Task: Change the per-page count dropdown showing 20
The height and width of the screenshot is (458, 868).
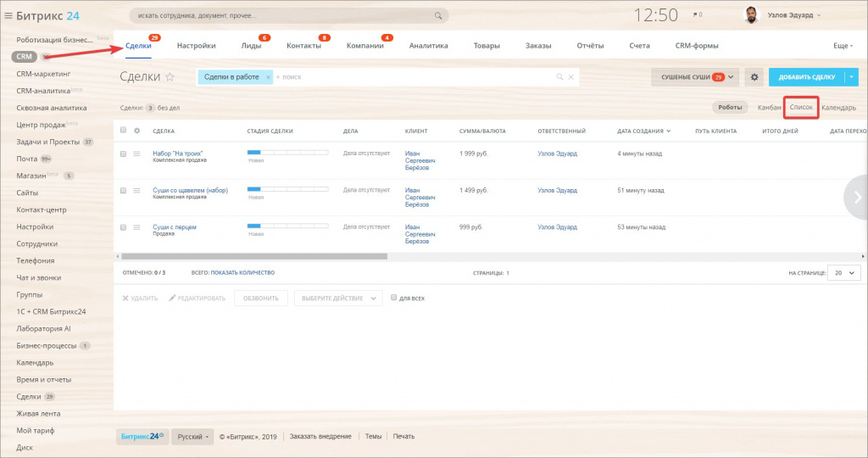Action: click(844, 272)
